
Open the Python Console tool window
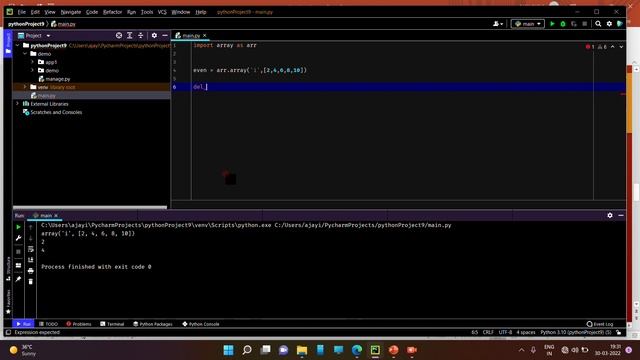pyautogui.click(x=201, y=324)
